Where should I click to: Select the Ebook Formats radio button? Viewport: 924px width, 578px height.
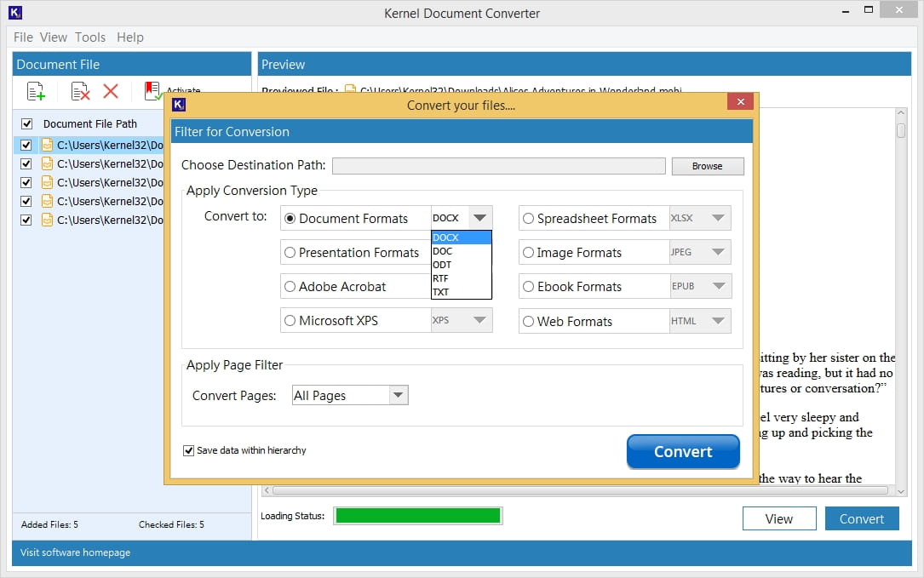point(529,287)
